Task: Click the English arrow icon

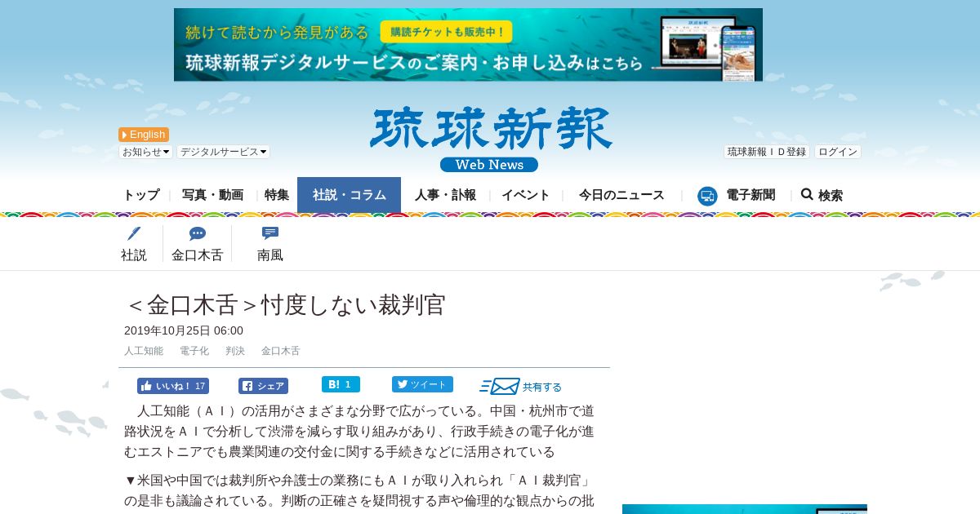Action: [x=124, y=135]
